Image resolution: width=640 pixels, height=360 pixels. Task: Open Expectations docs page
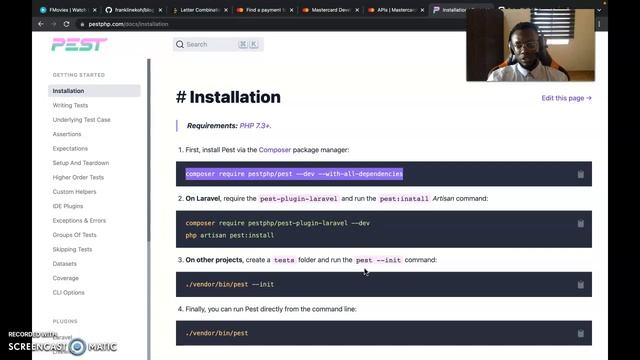click(70, 149)
